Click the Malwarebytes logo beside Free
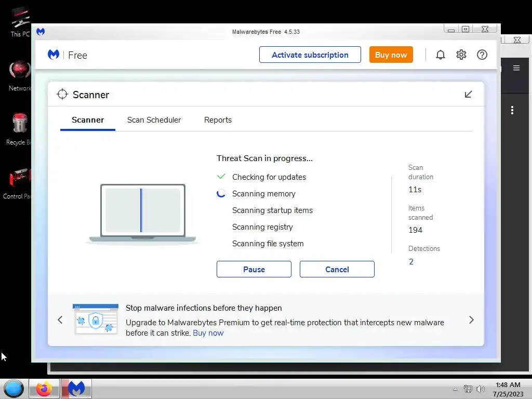 pyautogui.click(x=54, y=55)
